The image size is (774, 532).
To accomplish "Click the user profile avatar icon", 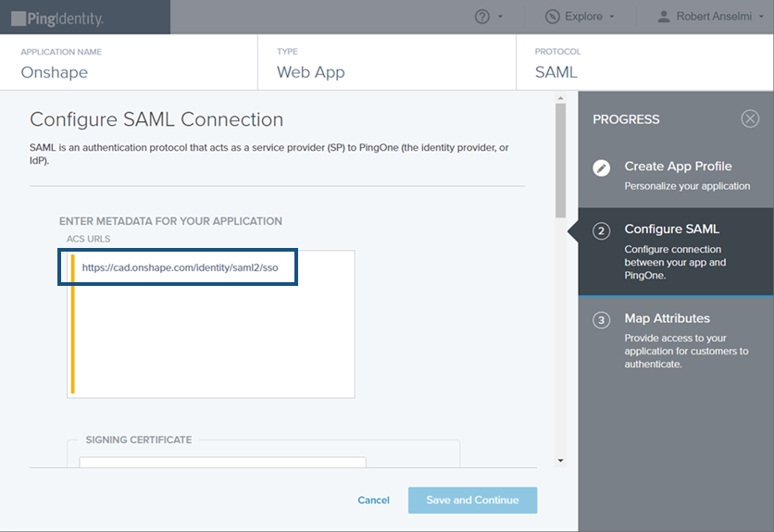I will [x=663, y=17].
